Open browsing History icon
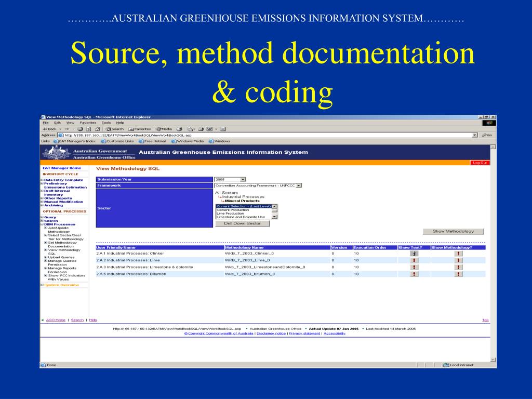Screen dimensions: 532x399 tap(179, 129)
